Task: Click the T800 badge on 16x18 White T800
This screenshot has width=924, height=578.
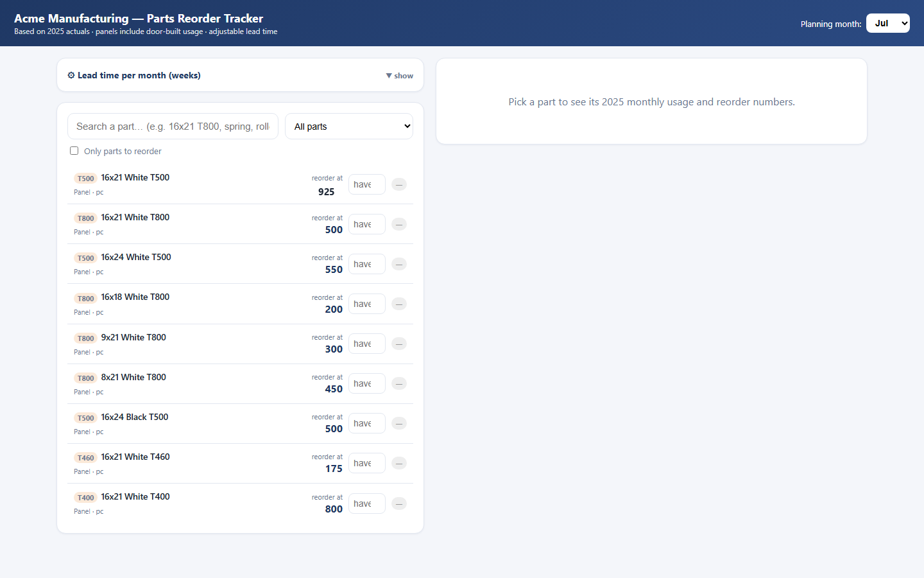Action: pos(85,299)
